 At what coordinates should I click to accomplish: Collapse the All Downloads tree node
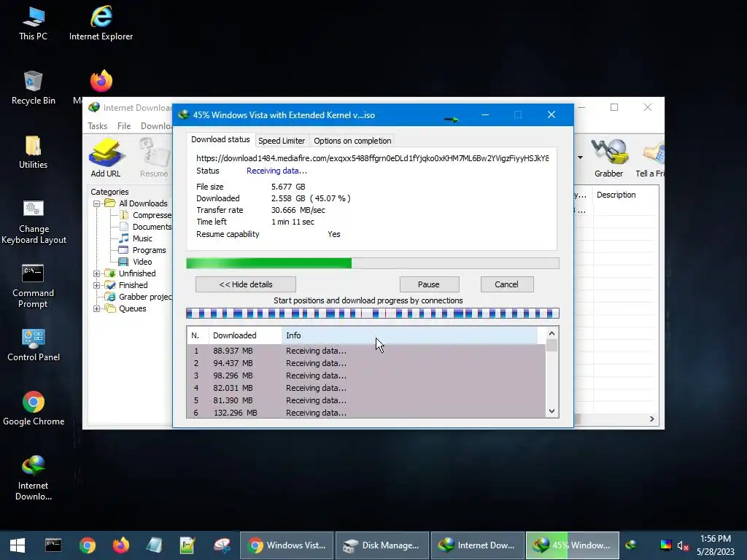[97, 204]
